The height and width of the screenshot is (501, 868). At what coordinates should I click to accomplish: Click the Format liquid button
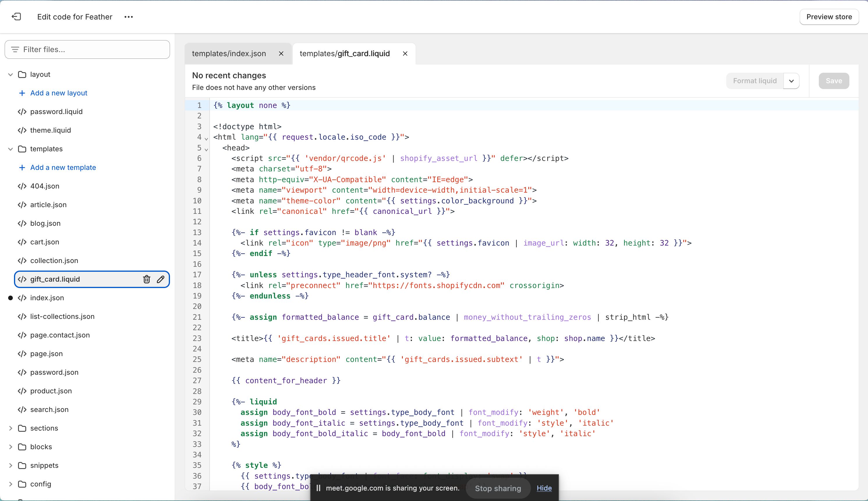click(755, 81)
